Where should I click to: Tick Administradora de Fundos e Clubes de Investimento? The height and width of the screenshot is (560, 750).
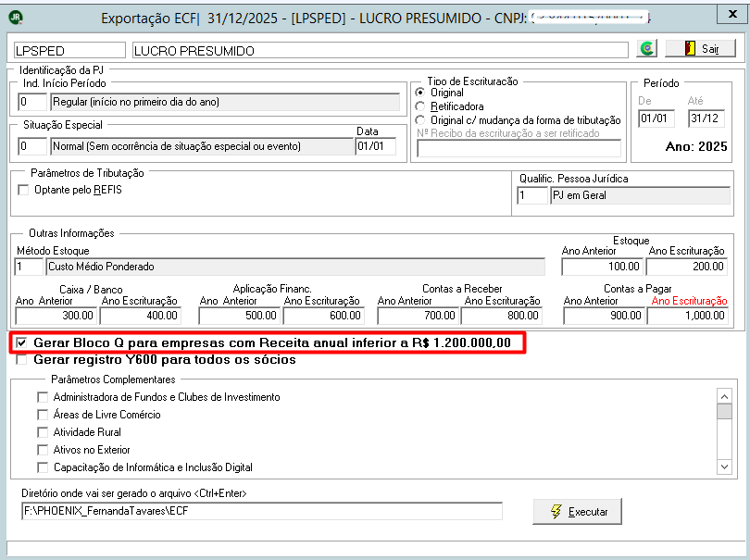click(x=43, y=397)
